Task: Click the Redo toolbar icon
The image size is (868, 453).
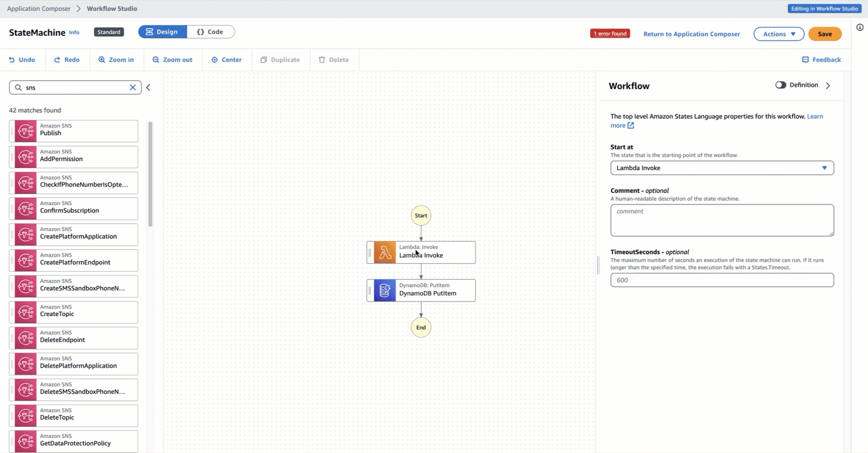Action: [x=57, y=60]
